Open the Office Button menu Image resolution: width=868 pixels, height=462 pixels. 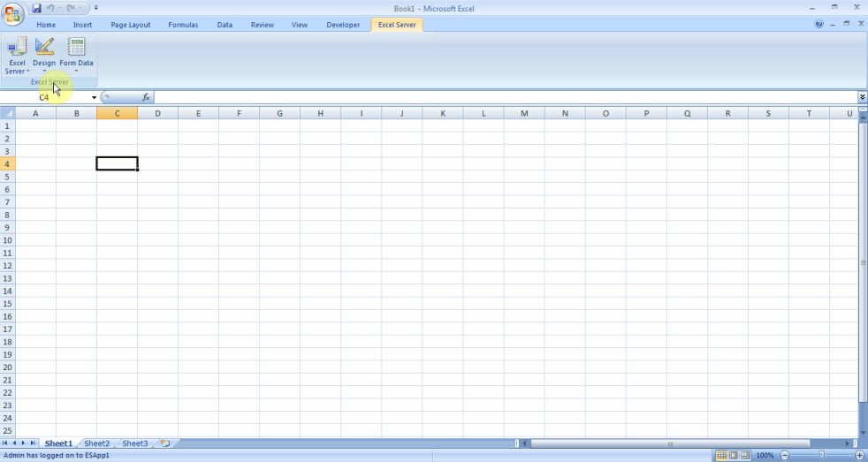[x=12, y=14]
